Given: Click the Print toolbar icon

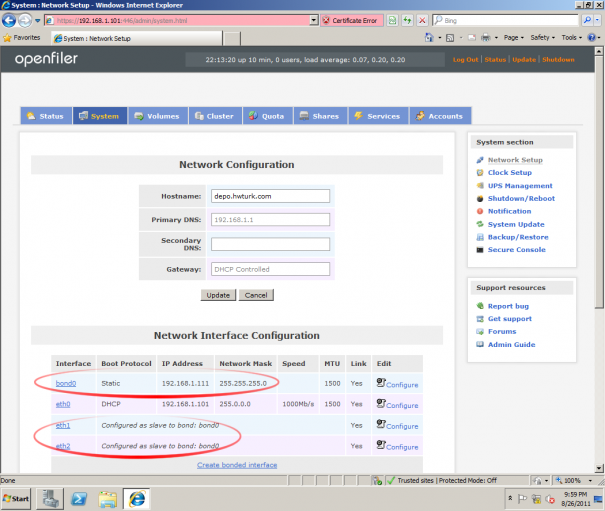Looking at the screenshot, I should click(x=485, y=37).
